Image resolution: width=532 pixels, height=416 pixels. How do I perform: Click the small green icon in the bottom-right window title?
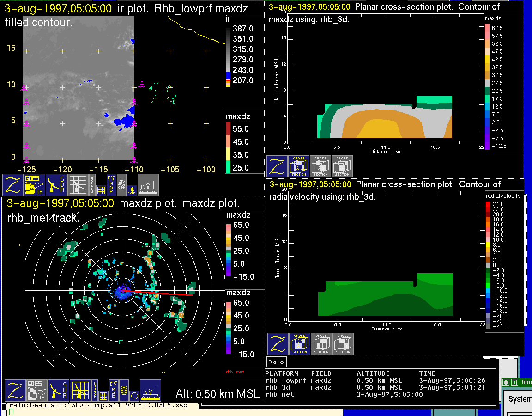[x=506, y=382]
